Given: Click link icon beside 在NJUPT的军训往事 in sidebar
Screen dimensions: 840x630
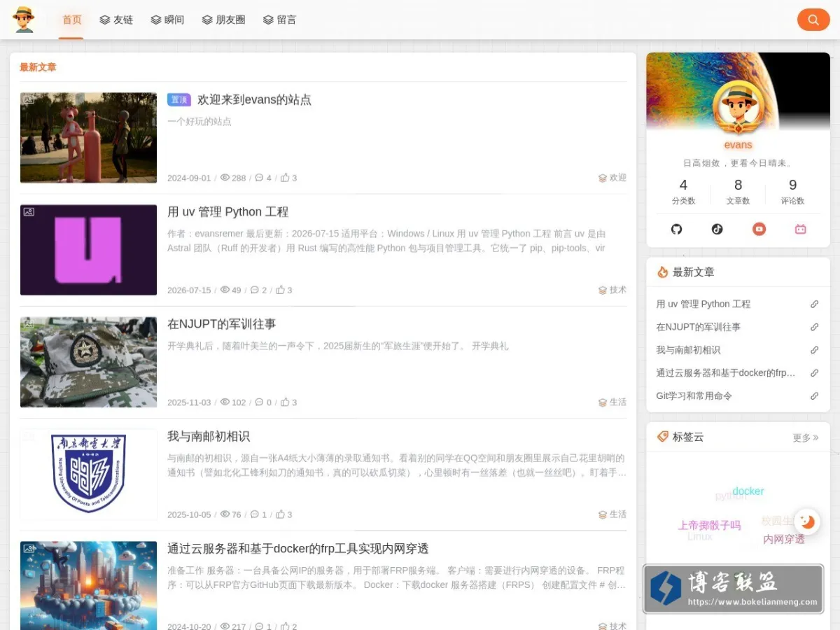Looking at the screenshot, I should click(814, 327).
